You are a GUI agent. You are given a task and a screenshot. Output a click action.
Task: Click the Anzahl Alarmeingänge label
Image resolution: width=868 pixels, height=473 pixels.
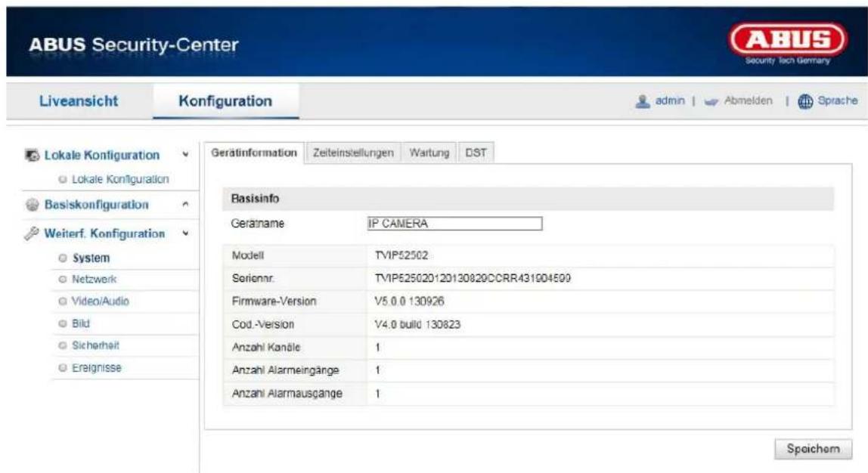pos(285,371)
